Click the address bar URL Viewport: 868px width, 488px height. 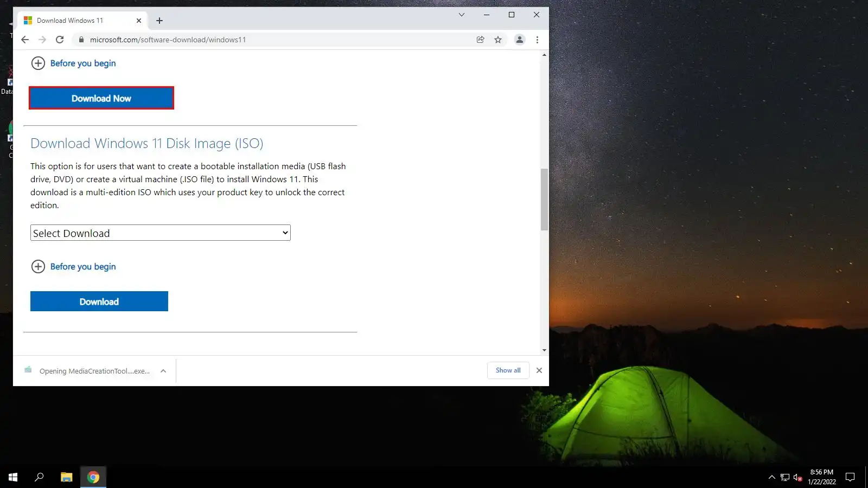click(168, 40)
